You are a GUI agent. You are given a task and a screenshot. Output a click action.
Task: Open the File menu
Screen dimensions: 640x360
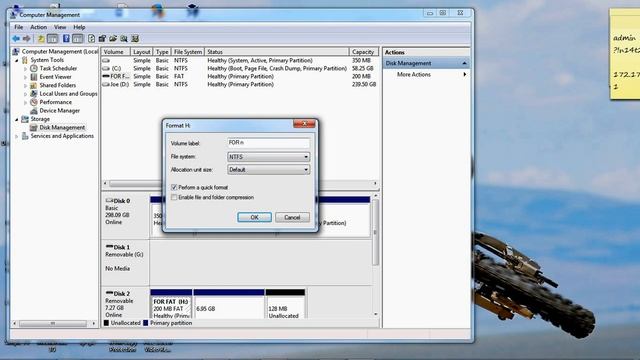pyautogui.click(x=19, y=27)
